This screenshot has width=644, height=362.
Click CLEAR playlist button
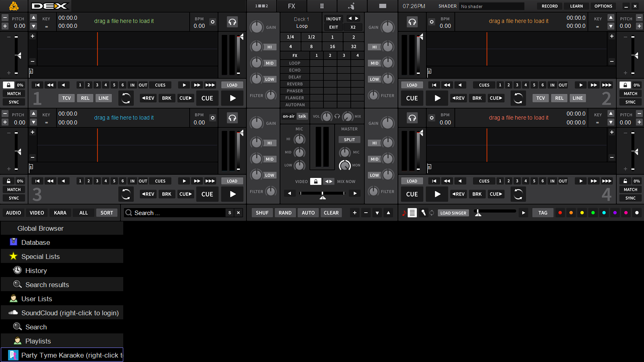click(x=331, y=213)
